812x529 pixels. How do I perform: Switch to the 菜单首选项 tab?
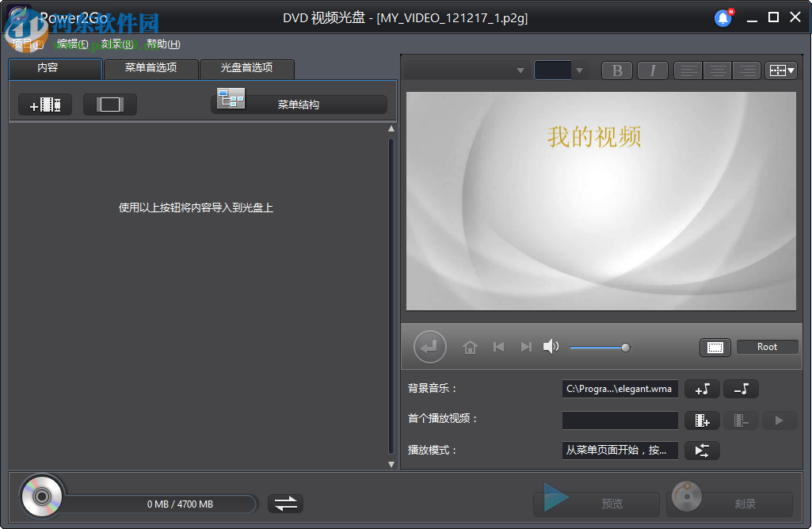[x=151, y=69]
